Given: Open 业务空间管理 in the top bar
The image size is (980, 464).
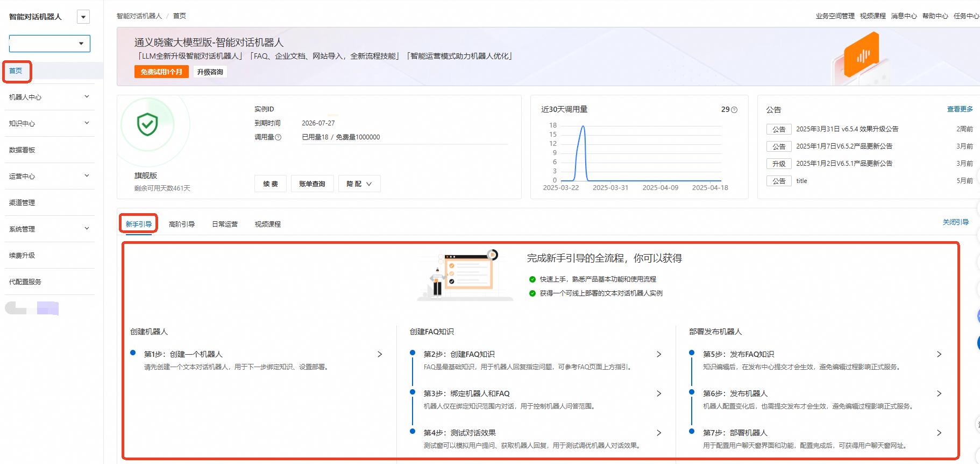Looking at the screenshot, I should (x=835, y=16).
